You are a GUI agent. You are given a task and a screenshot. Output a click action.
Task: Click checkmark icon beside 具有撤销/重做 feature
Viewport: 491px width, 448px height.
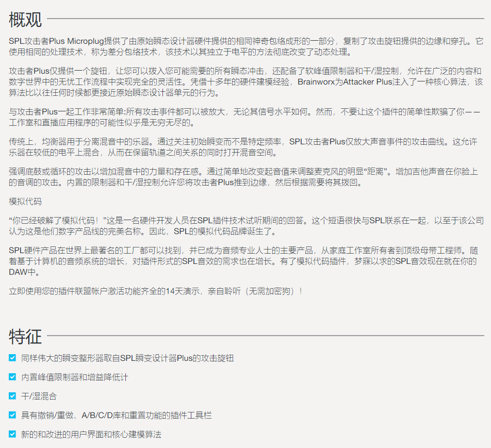pos(12,415)
